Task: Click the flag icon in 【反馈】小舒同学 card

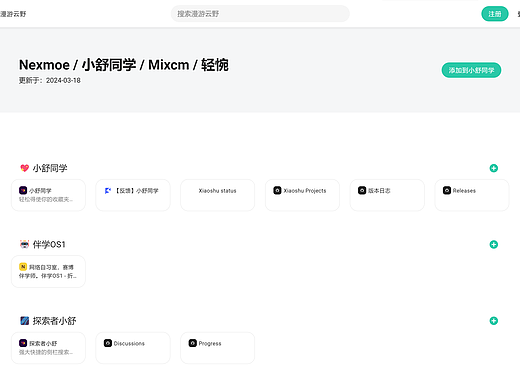Action: coord(108,190)
